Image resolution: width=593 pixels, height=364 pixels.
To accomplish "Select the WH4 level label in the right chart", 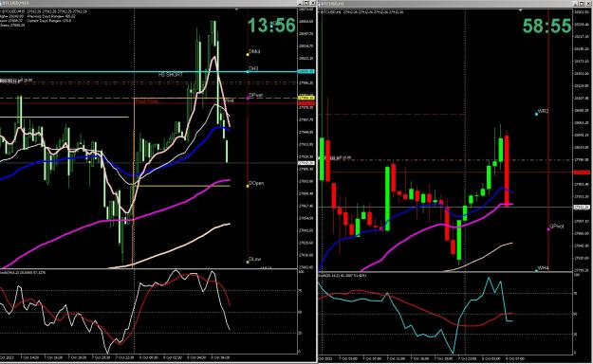I will coord(543,268).
